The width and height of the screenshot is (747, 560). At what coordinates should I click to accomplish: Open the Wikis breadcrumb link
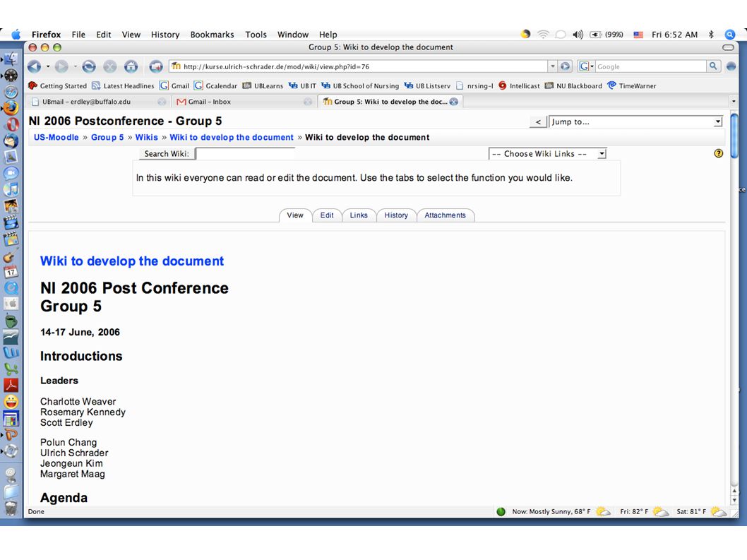[x=146, y=137]
